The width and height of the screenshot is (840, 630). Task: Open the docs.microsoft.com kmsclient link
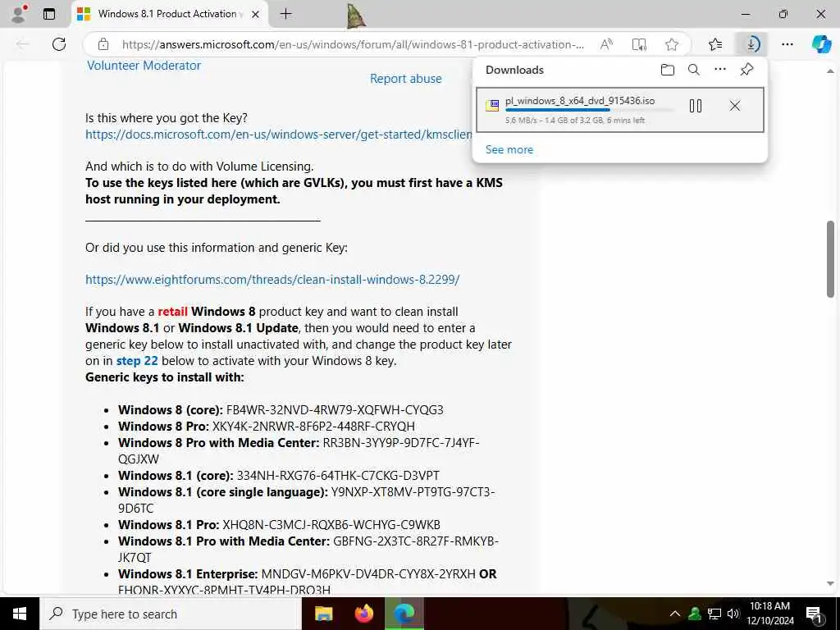(279, 135)
